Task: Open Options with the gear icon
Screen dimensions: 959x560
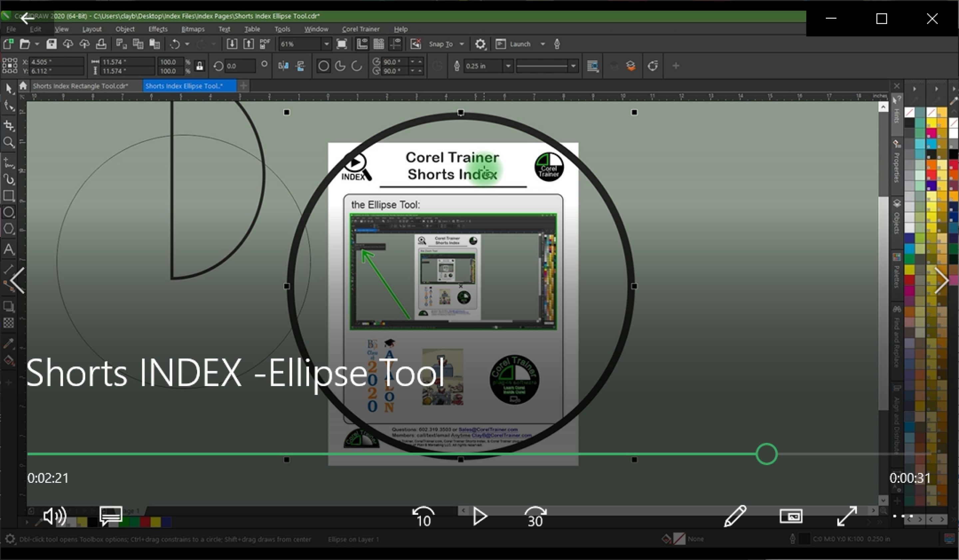Action: pos(480,44)
